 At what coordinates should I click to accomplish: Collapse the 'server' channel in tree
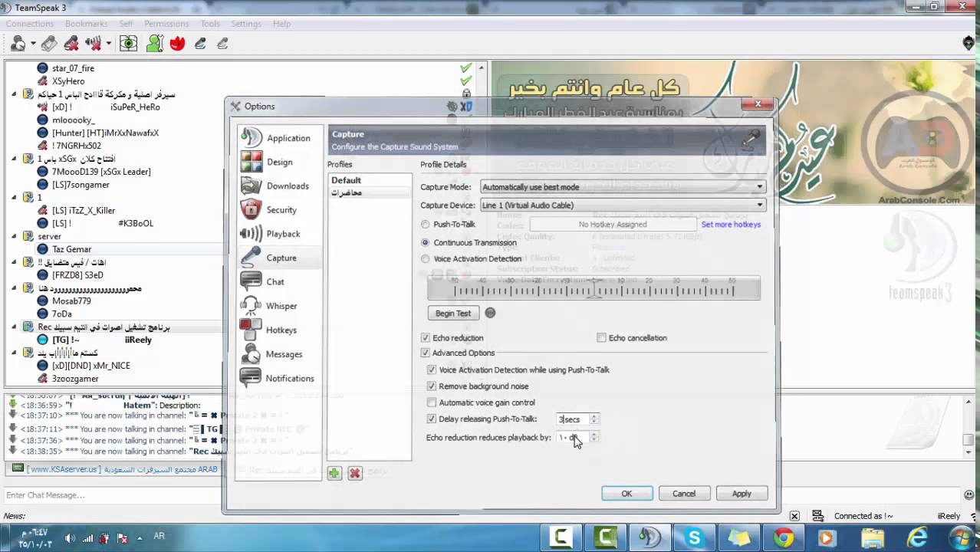pos(14,236)
